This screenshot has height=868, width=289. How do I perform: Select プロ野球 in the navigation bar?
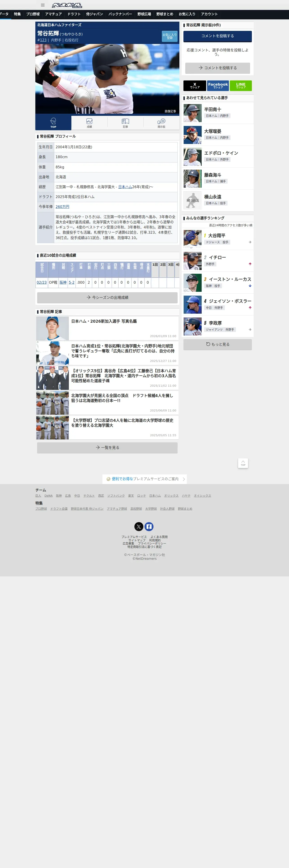point(33,14)
